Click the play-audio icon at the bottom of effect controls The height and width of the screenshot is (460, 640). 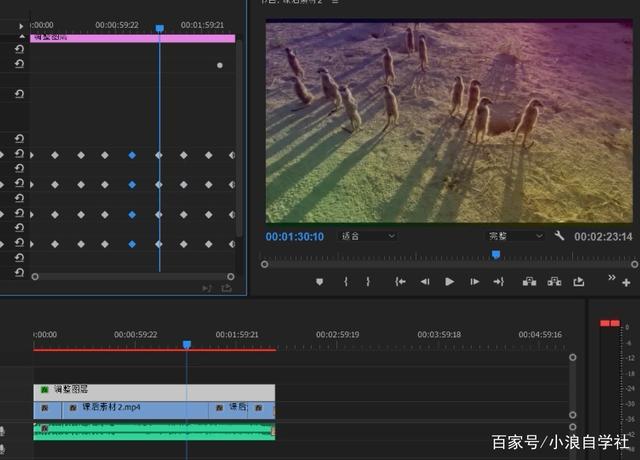(x=207, y=289)
